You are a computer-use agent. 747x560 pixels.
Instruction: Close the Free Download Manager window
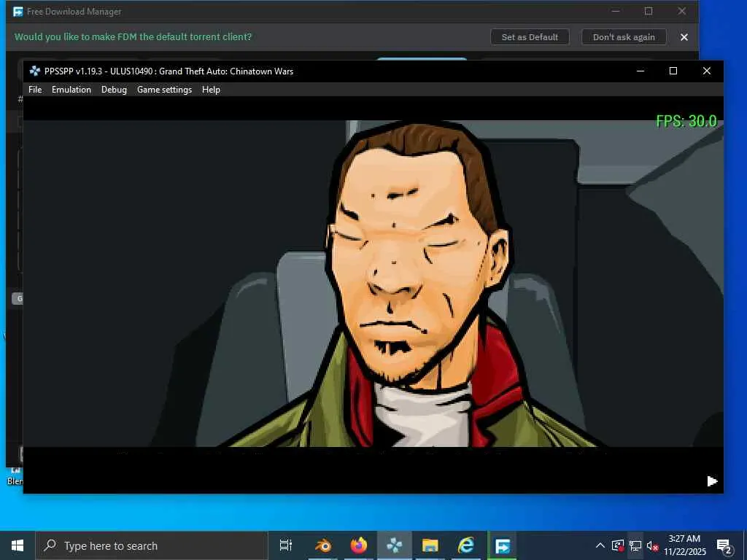(682, 11)
